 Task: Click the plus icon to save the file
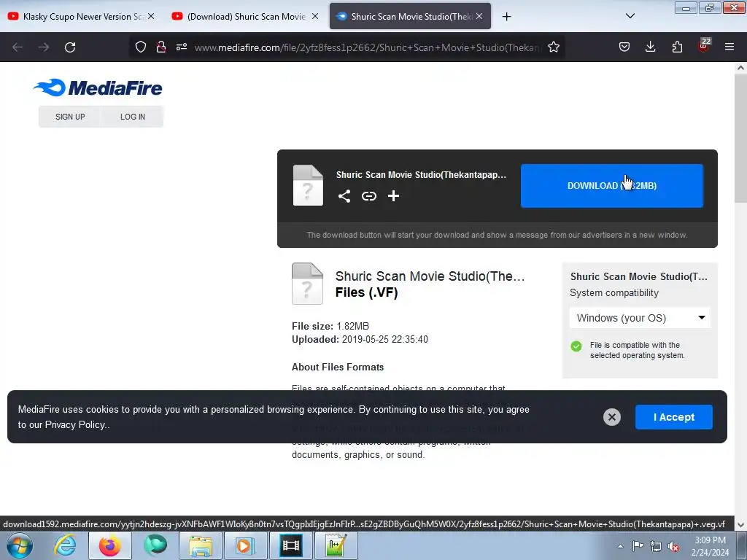coord(393,196)
